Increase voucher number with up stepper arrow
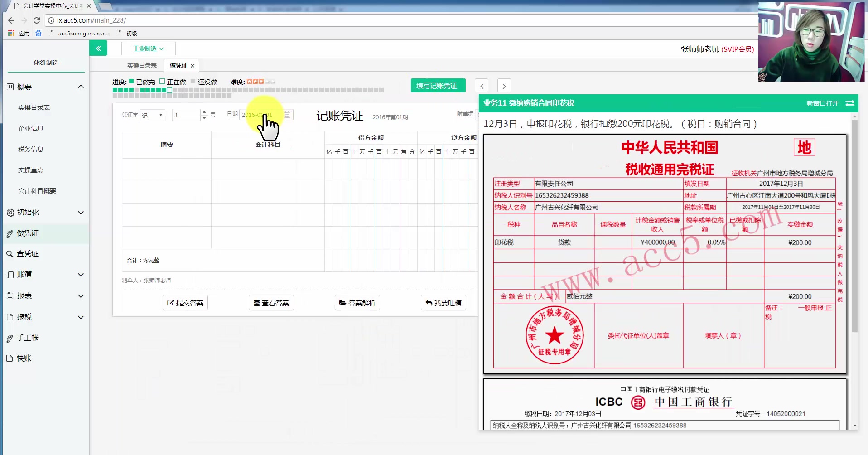 [204, 112]
